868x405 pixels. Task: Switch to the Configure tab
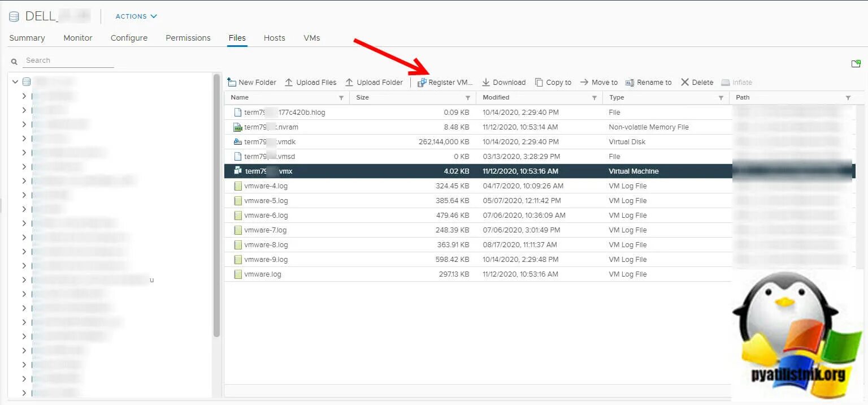[x=129, y=38]
